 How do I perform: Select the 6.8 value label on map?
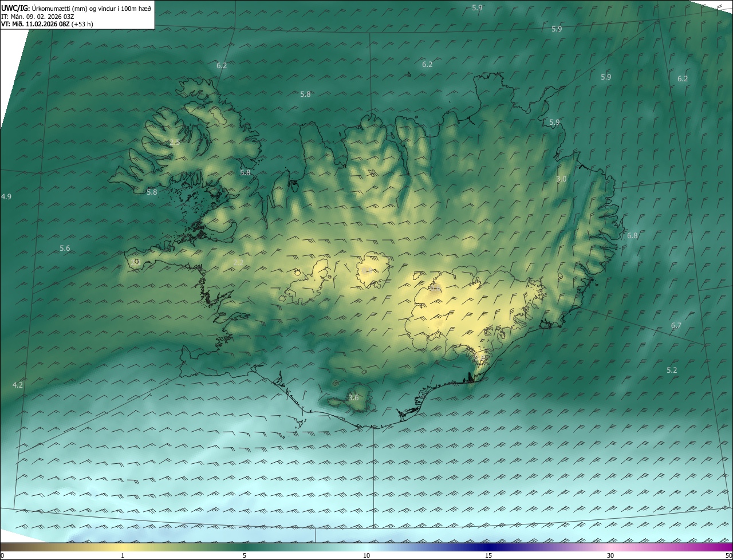632,235
